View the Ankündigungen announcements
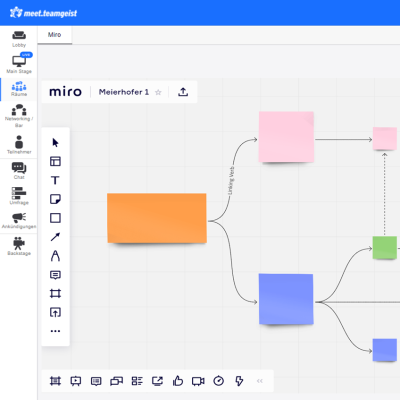Screen dimensions: 400x400 pos(19,221)
